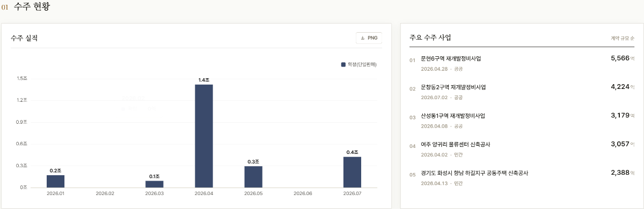
Task: Select the 2026.03 bar showing 0.1조
Action: (x=155, y=184)
